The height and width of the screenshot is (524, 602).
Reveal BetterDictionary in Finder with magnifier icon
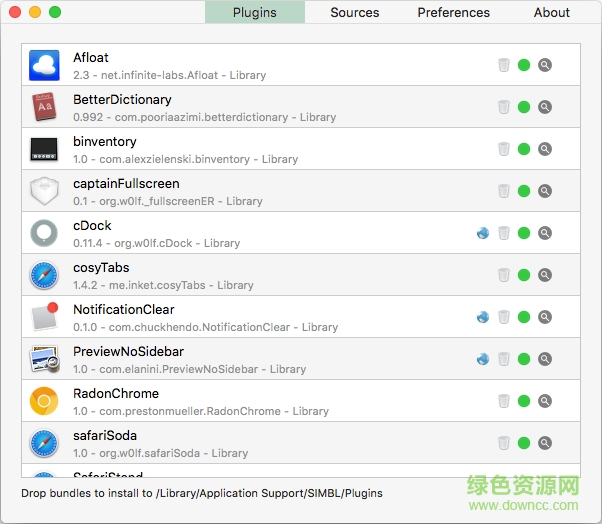(x=545, y=107)
